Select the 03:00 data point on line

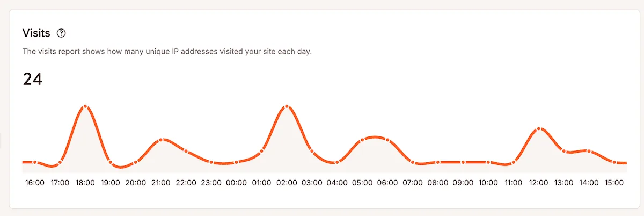pyautogui.click(x=312, y=152)
